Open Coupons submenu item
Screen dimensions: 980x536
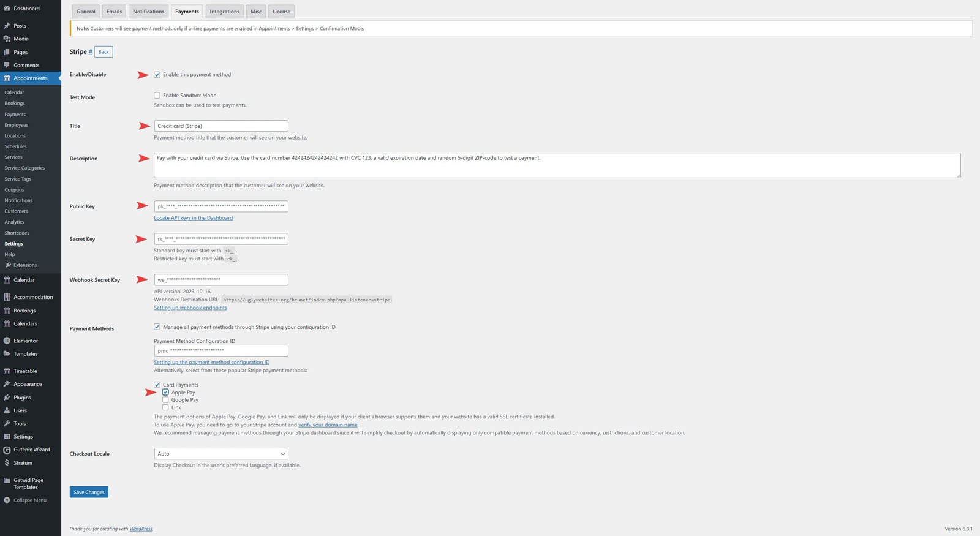[x=15, y=190]
